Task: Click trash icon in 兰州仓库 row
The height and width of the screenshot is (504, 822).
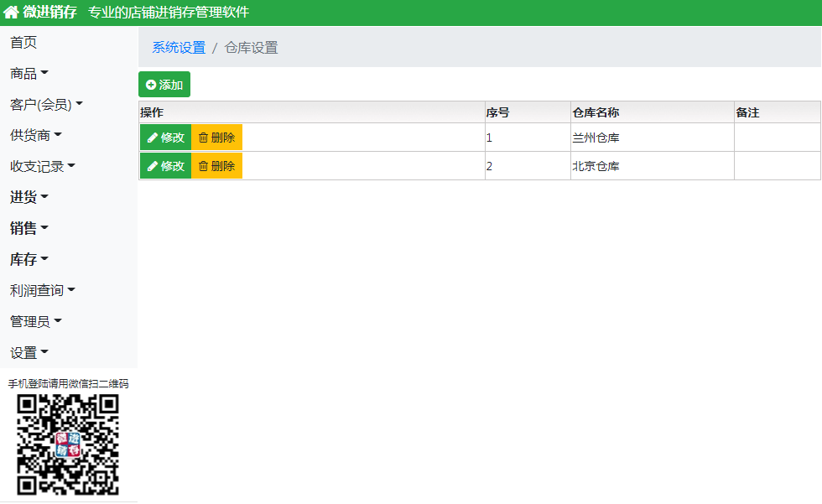Action: click(x=203, y=138)
